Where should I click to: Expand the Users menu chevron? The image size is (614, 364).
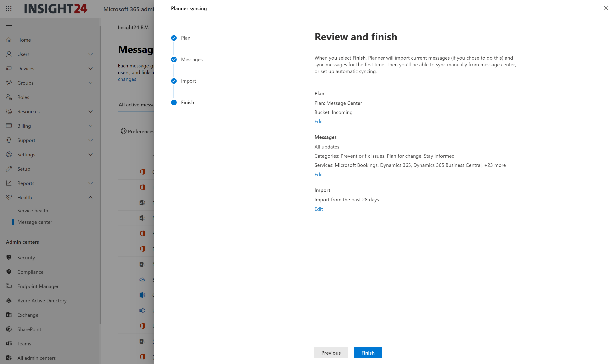tap(91, 54)
